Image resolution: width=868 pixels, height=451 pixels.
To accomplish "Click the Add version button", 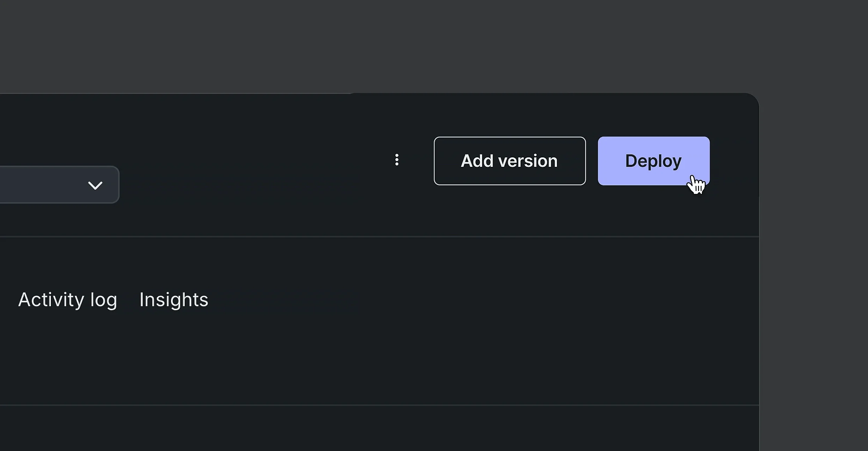I will [509, 161].
